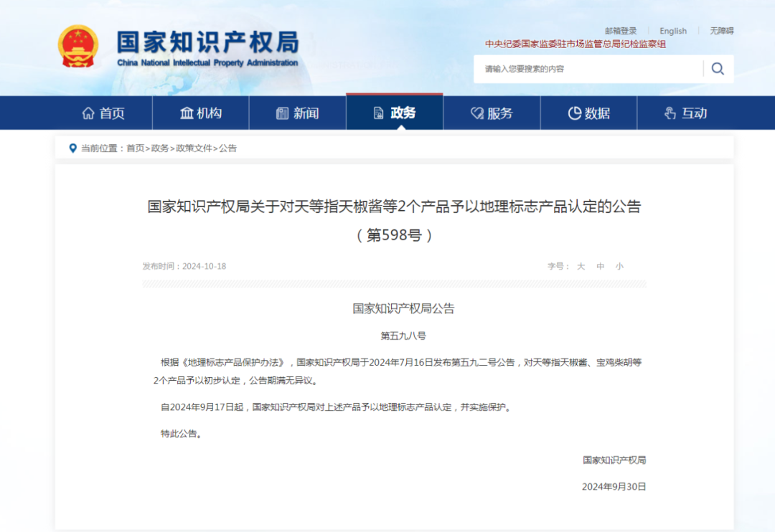This screenshot has width=775, height=532.
Task: Click the China National Intellectual Property Administration text
Action: click(207, 62)
